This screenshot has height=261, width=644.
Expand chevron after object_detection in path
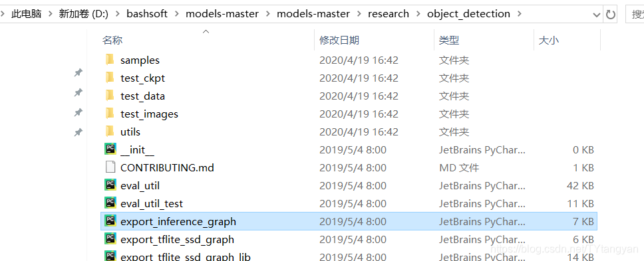pyautogui.click(x=520, y=14)
